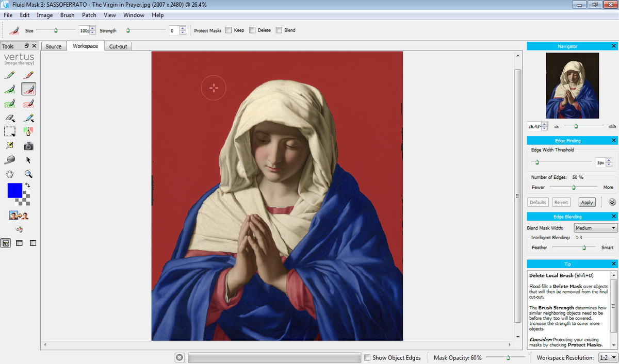This screenshot has width=619, height=364.
Task: Select the Hand pan tool
Action: (x=9, y=174)
